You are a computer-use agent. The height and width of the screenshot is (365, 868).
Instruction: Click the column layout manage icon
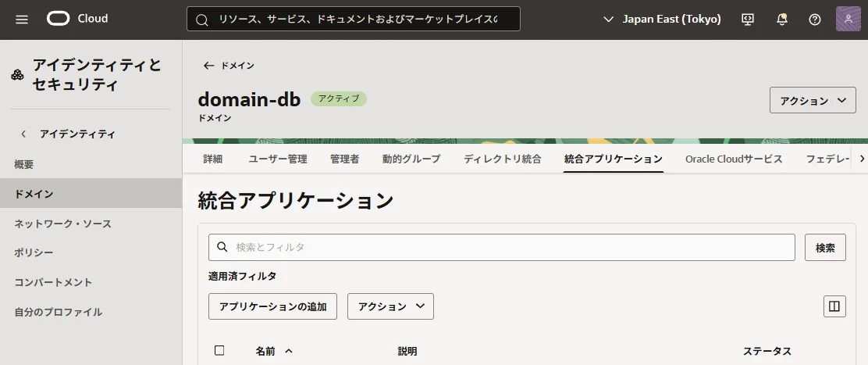pos(834,306)
